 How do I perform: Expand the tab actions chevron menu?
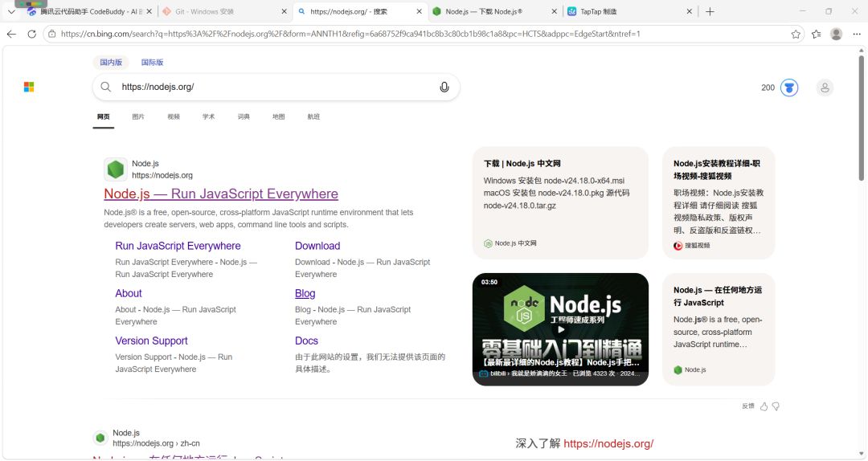tap(11, 11)
